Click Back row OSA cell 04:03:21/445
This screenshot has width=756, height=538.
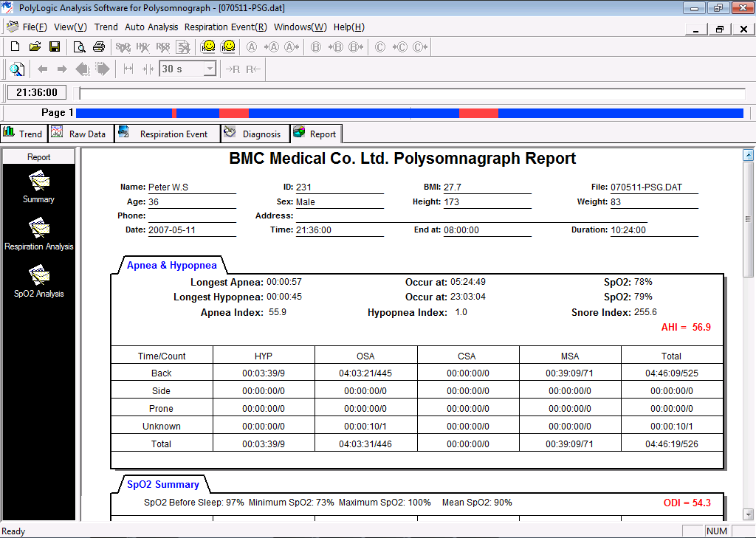click(x=365, y=373)
